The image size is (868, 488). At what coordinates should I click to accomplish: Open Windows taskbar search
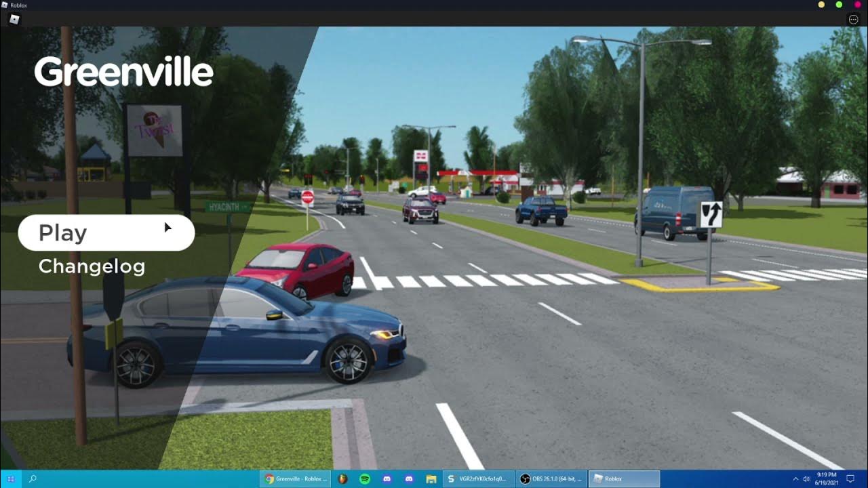33,479
